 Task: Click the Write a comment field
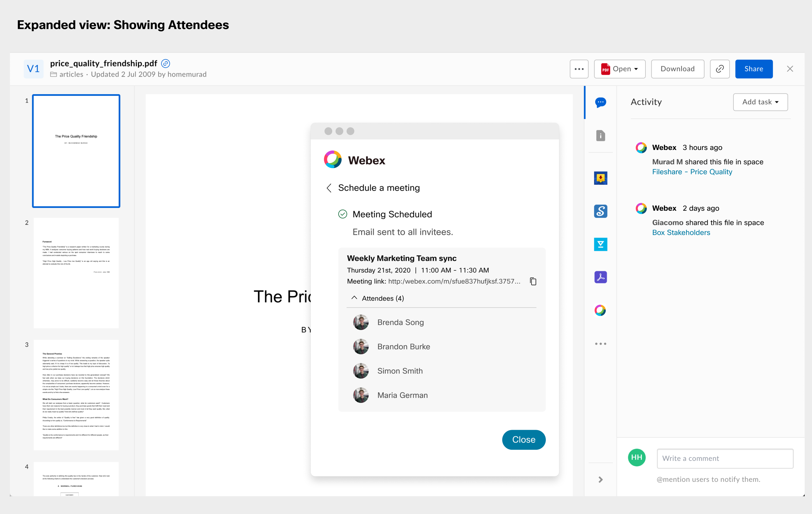point(725,458)
